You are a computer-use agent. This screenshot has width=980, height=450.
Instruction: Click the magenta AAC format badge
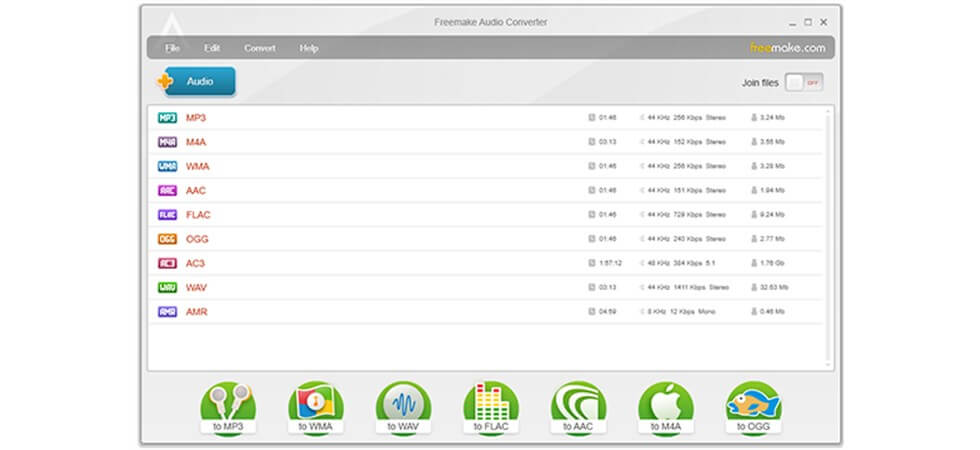[x=168, y=191]
